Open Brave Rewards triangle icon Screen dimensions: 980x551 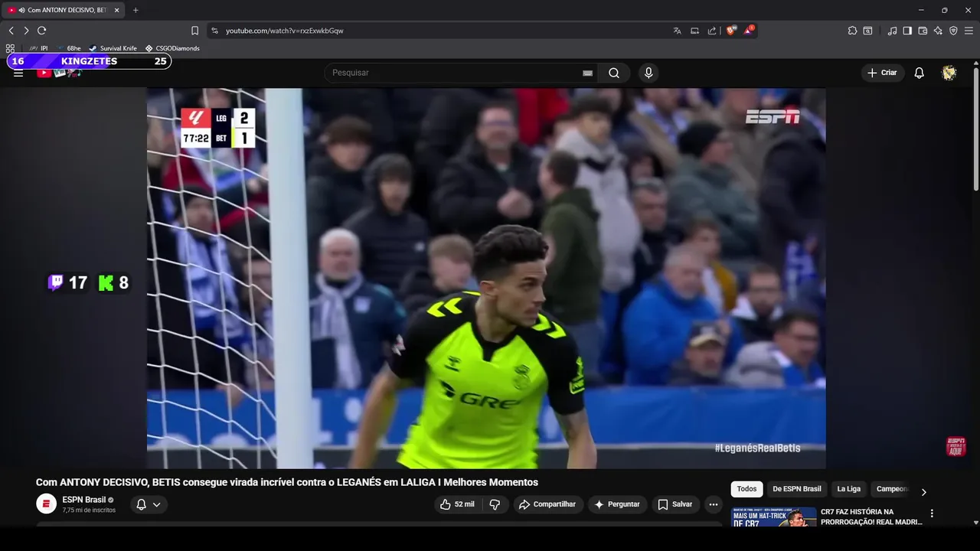[749, 31]
